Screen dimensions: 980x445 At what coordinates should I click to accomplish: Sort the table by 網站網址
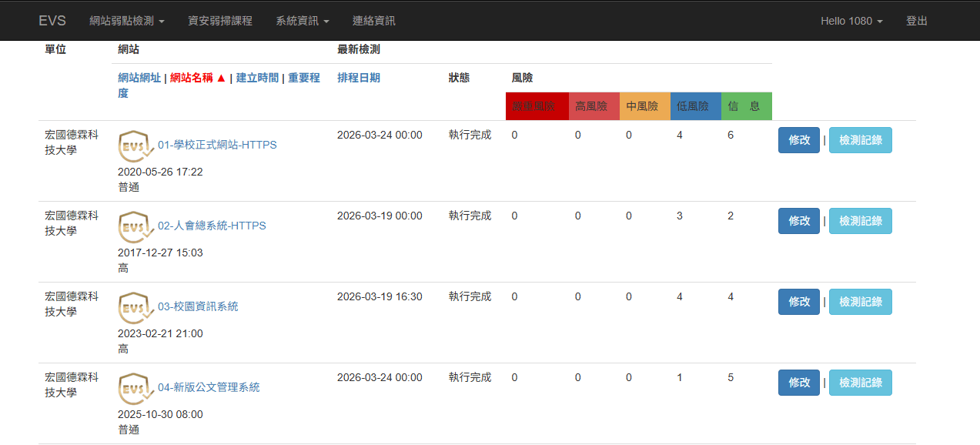tap(139, 78)
